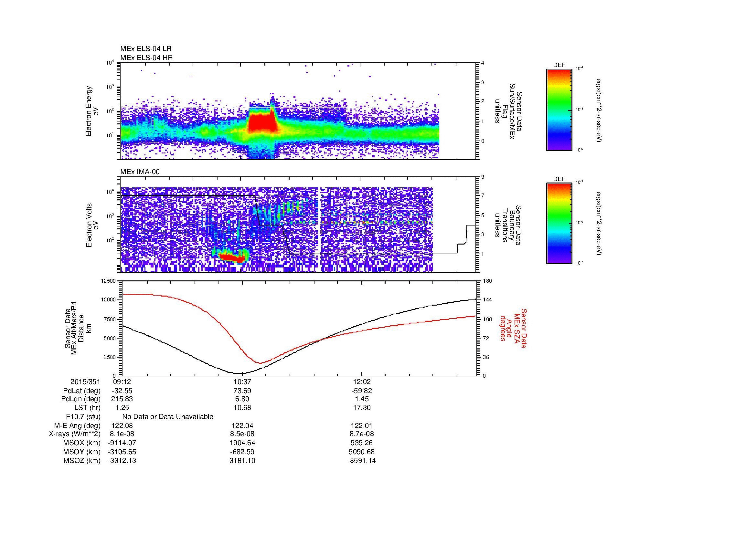Viewport: 756px width, 534px height.
Task: Click the M-E Ang value 122.04
Action: click(x=242, y=425)
